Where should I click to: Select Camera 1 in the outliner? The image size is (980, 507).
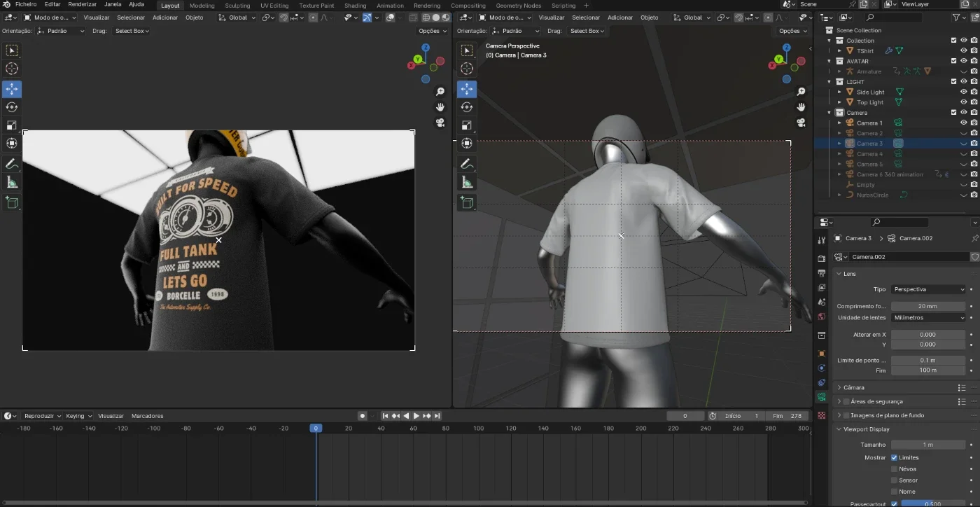(x=869, y=123)
